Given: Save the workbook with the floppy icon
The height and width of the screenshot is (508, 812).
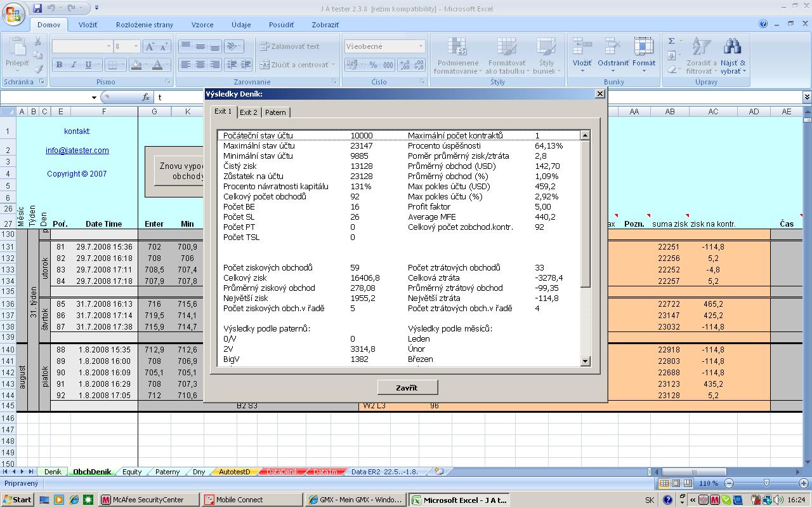Looking at the screenshot, I should click(x=37, y=8).
